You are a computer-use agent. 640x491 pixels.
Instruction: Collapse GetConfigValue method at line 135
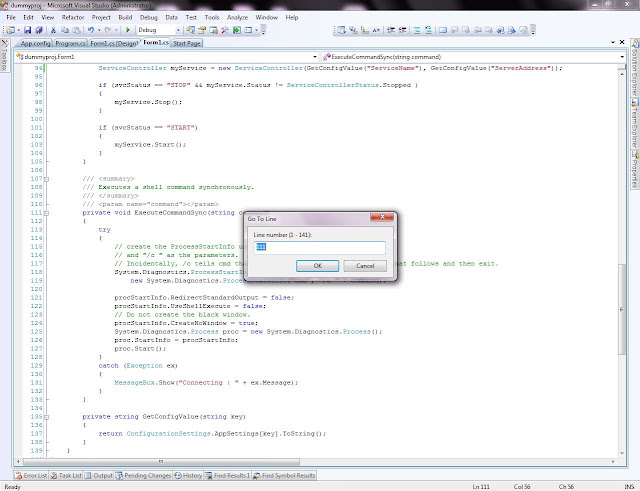pos(47,417)
